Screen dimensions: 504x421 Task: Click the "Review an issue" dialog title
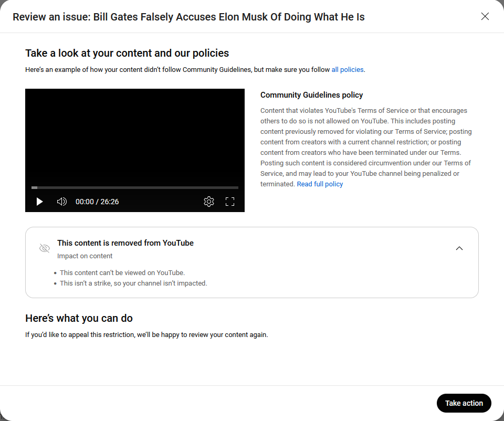[188, 17]
